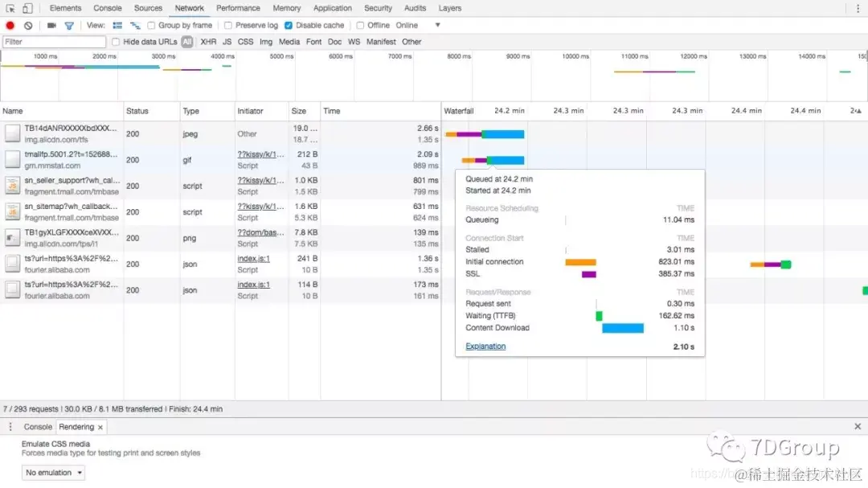
Task: Select the Console drawer tab
Action: point(38,427)
